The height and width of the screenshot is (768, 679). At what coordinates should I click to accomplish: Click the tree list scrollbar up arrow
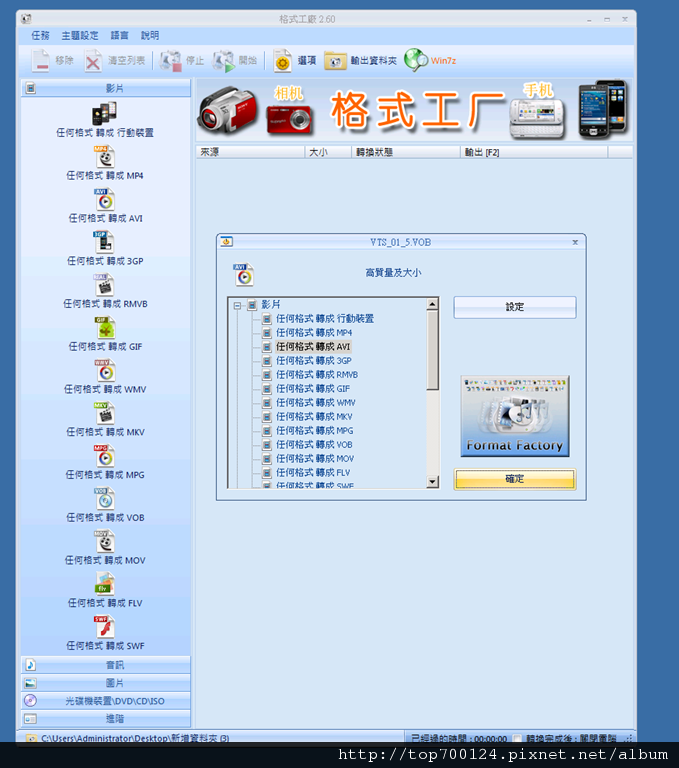coord(432,305)
